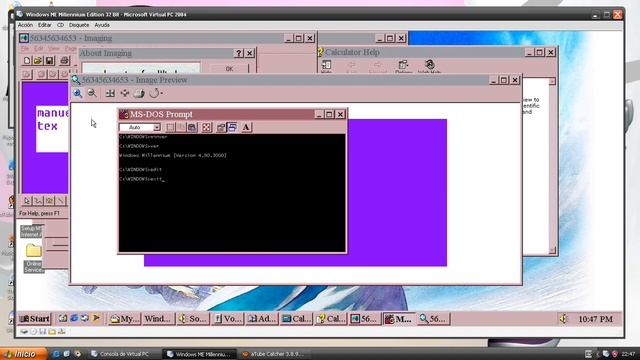
Task: Click the Calculator Help vertical scrollbar up arrow
Action: tap(552, 82)
